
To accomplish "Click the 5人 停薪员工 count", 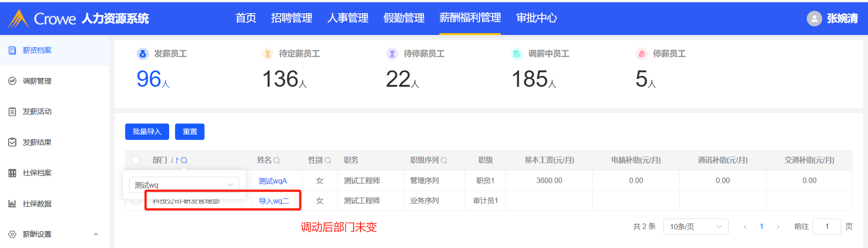I will click(646, 79).
